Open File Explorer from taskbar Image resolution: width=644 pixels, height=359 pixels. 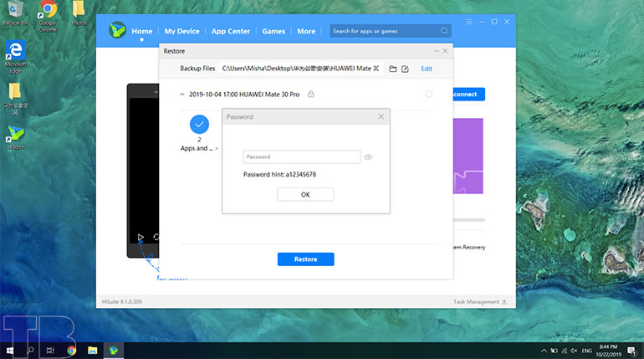92,351
